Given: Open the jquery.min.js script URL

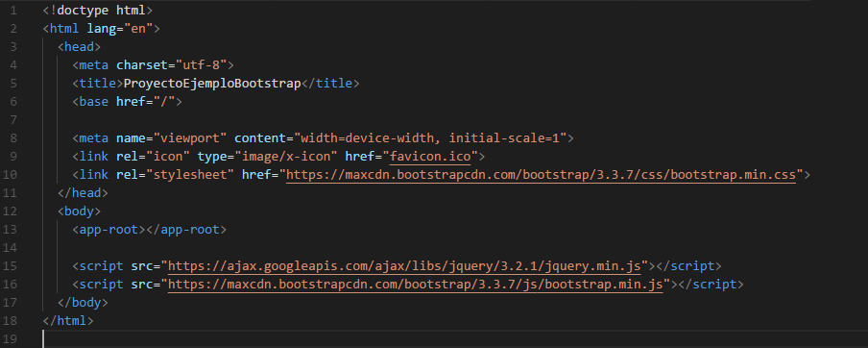Looking at the screenshot, I should click(404, 266).
